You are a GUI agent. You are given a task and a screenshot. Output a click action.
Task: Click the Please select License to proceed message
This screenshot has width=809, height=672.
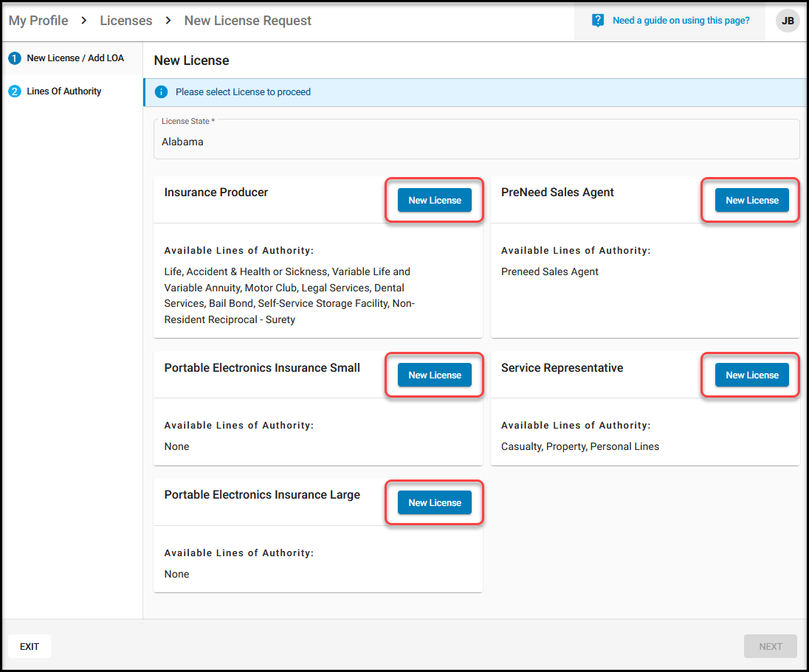(243, 91)
